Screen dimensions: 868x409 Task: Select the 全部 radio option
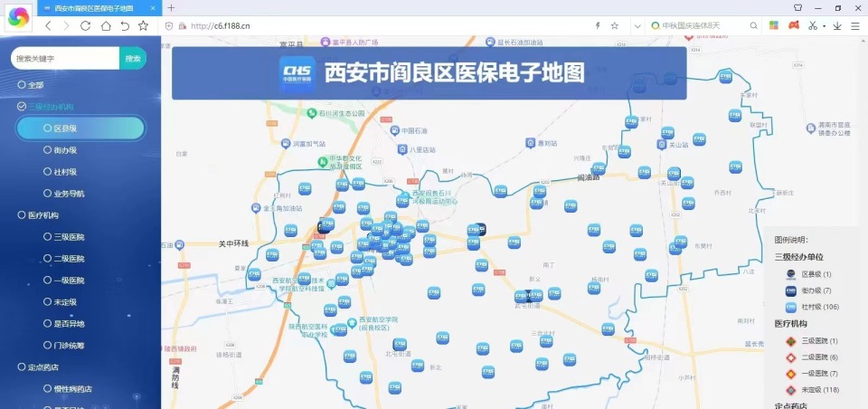(x=31, y=85)
